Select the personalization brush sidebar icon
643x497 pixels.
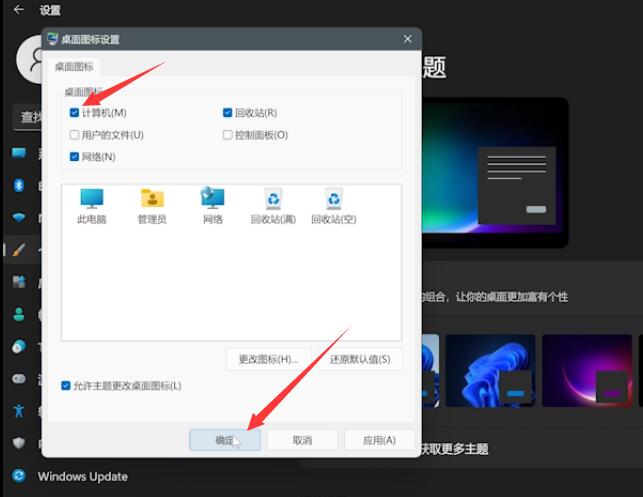click(19, 249)
